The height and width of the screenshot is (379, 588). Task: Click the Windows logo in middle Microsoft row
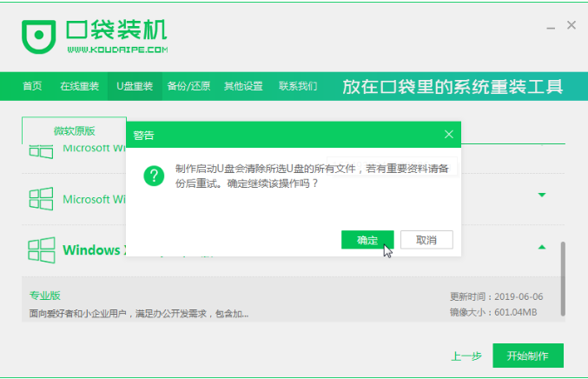point(41,199)
